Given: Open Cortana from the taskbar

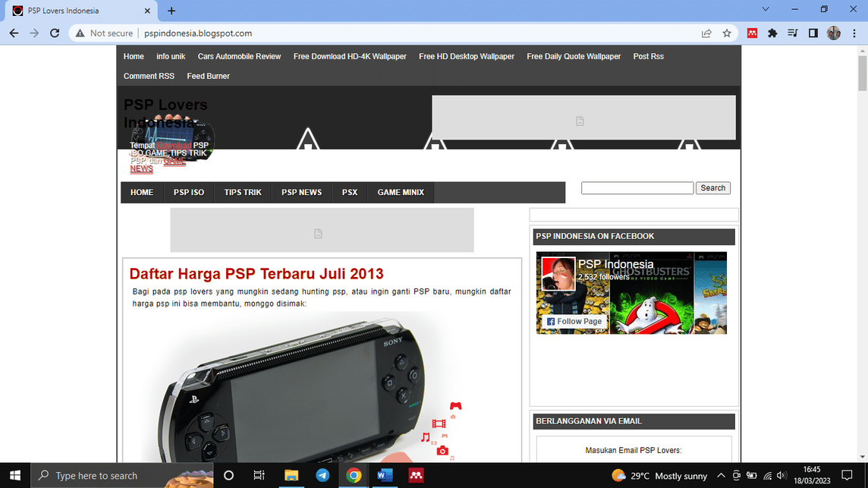Looking at the screenshot, I should tap(228, 475).
